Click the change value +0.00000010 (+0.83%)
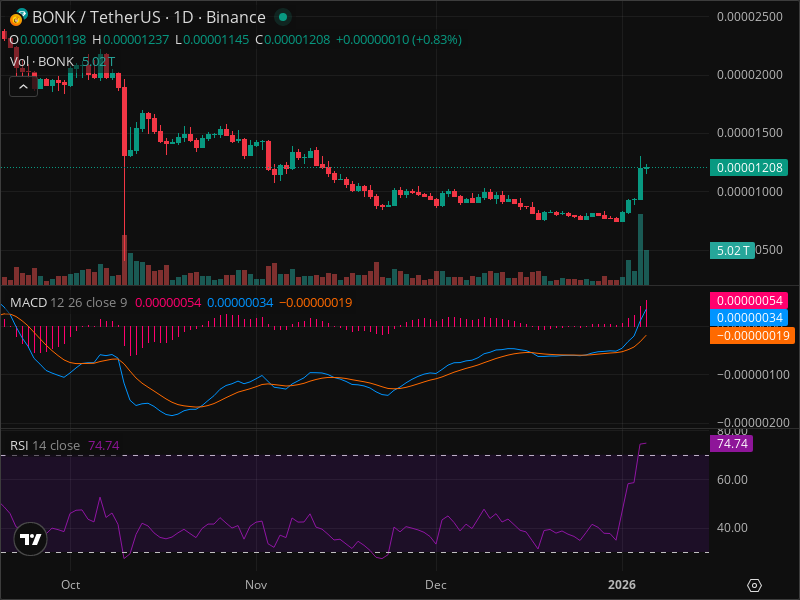The width and height of the screenshot is (800, 600). tap(398, 40)
